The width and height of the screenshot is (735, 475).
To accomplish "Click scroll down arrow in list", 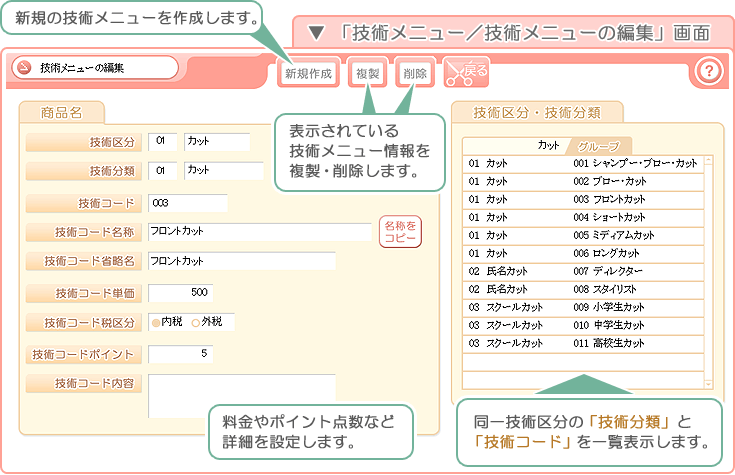I will (708, 383).
